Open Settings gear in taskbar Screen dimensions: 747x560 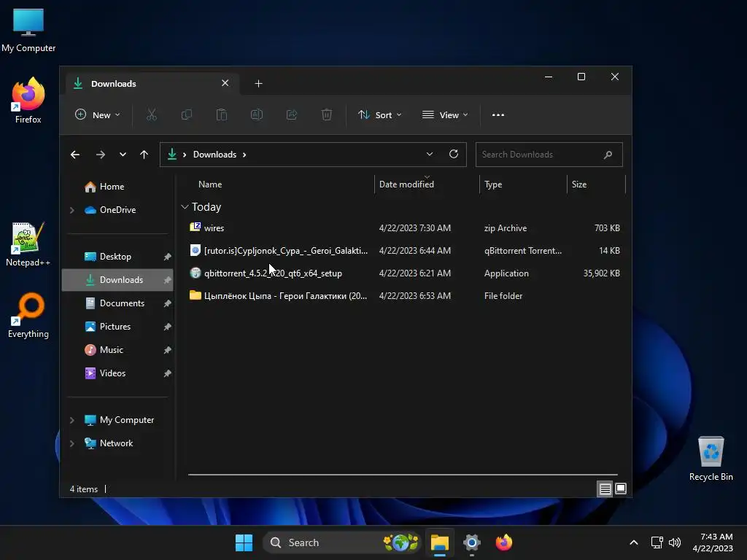tap(472, 542)
